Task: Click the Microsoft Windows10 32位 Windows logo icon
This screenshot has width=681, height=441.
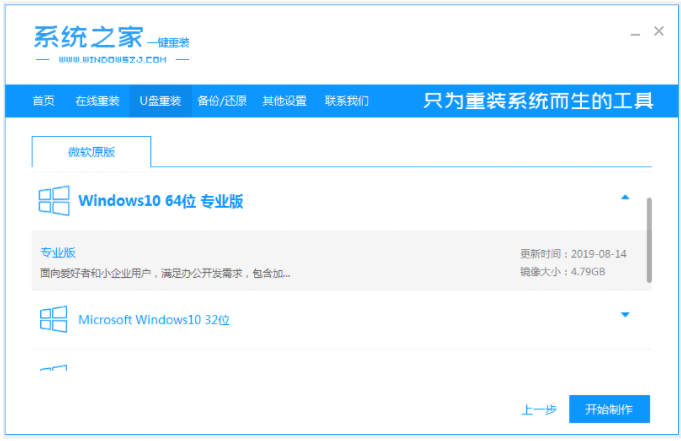Action: (x=53, y=320)
